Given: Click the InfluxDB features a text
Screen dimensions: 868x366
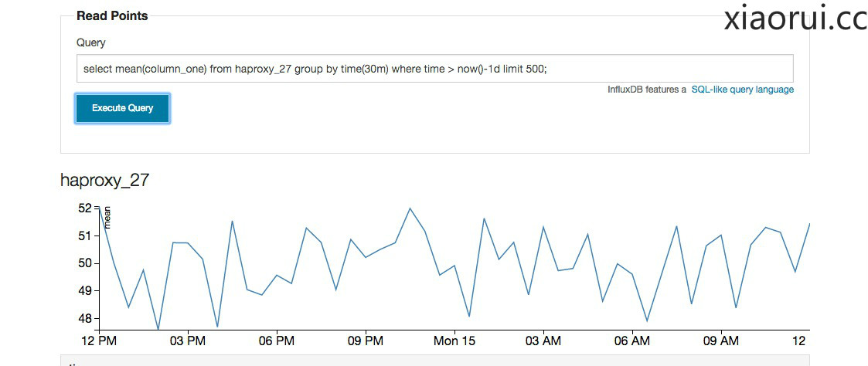Looking at the screenshot, I should 647,90.
